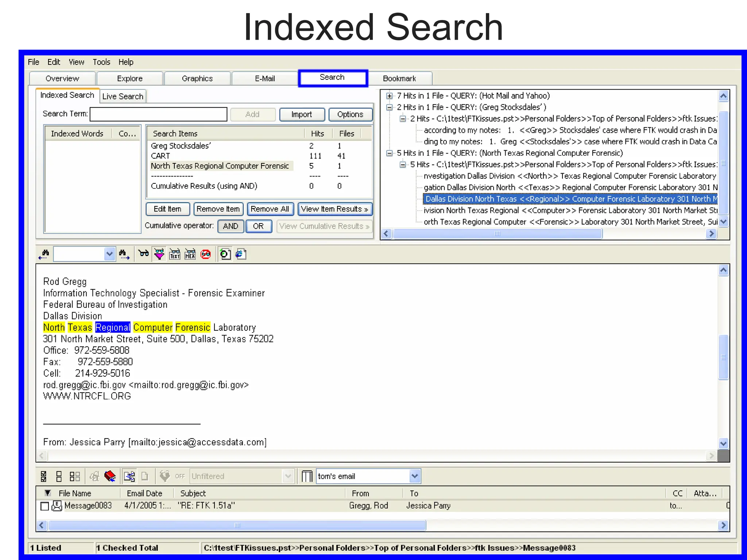Click the find previous binoculars icon

click(44, 254)
